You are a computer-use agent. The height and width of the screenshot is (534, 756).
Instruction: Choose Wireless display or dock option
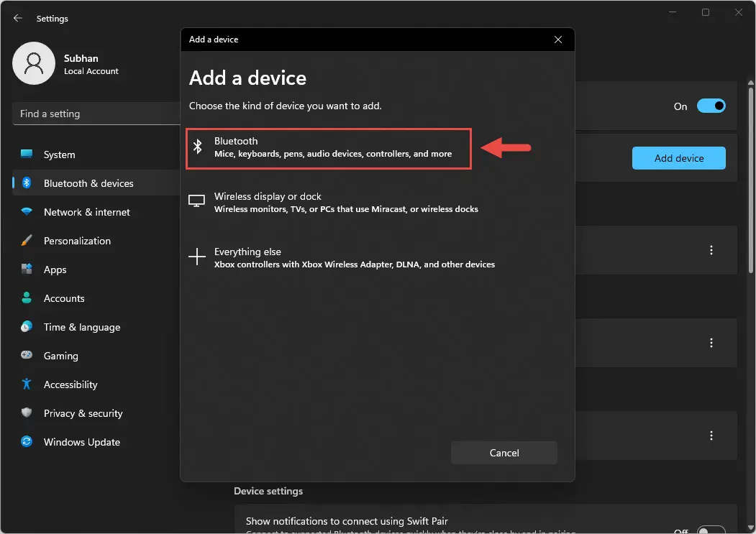tap(346, 203)
